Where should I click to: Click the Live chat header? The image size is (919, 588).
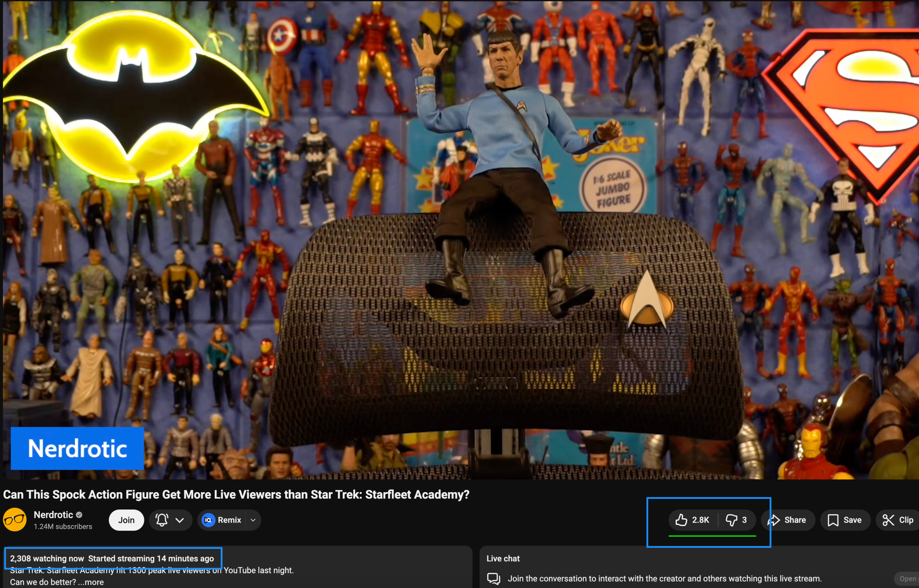click(x=503, y=558)
